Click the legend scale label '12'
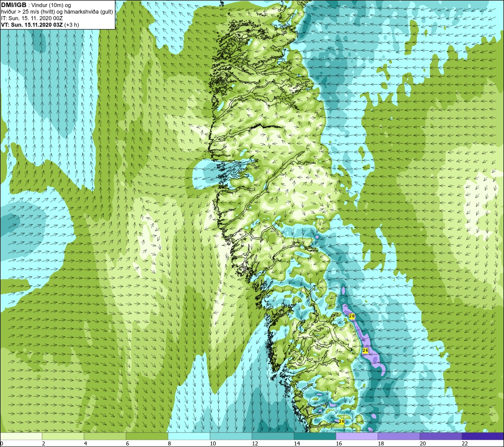Screen dimensions: 504x447 tap(255, 443)
